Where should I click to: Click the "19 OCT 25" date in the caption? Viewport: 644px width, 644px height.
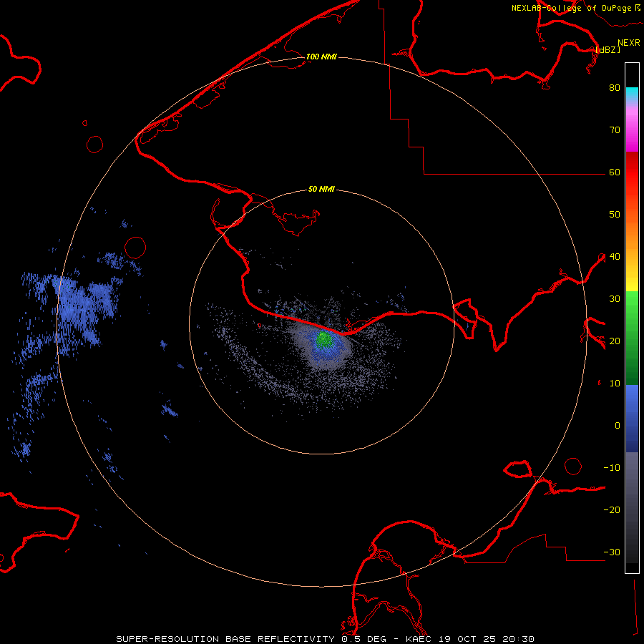click(x=467, y=639)
